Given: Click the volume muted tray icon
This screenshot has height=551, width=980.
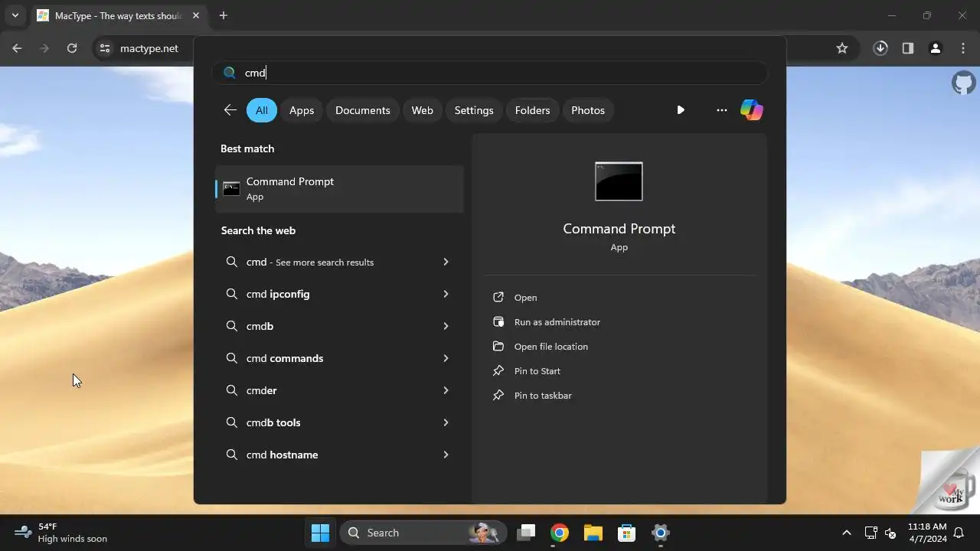Looking at the screenshot, I should coord(890,533).
